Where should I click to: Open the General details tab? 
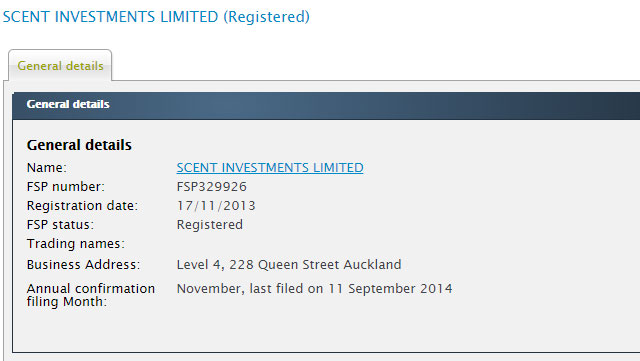tap(60, 66)
